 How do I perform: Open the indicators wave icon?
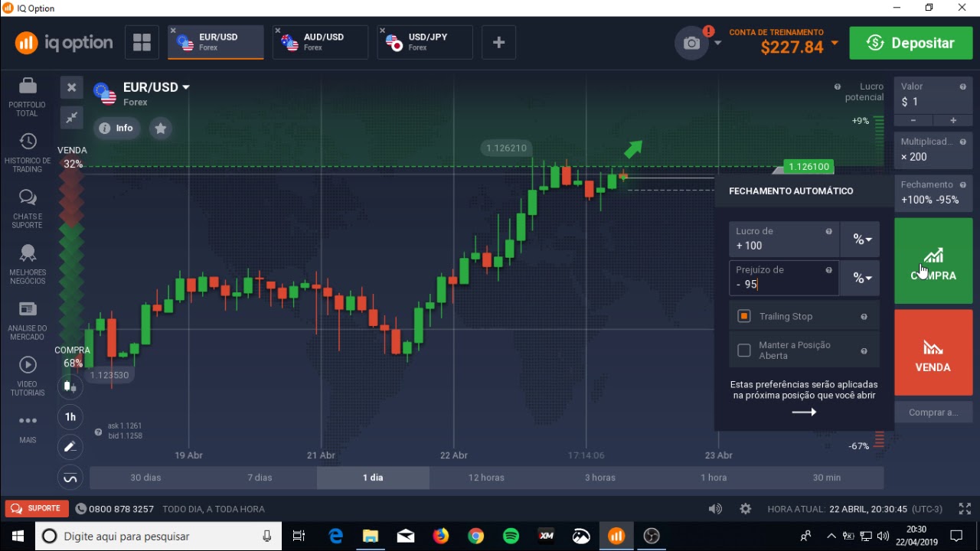pyautogui.click(x=70, y=479)
